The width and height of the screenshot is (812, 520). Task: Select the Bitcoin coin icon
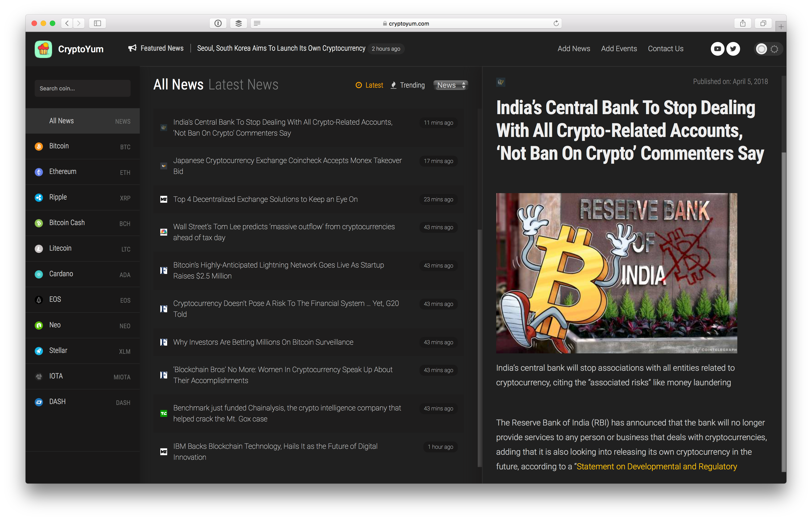tap(39, 147)
